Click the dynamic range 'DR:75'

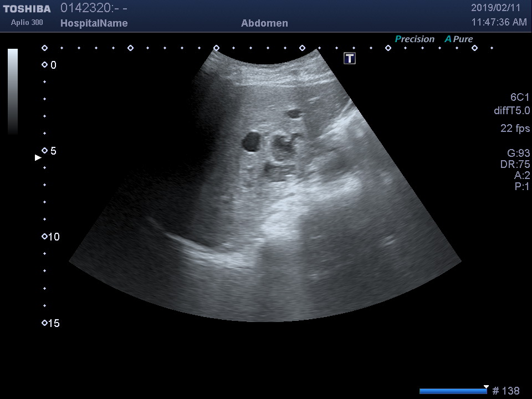point(515,164)
